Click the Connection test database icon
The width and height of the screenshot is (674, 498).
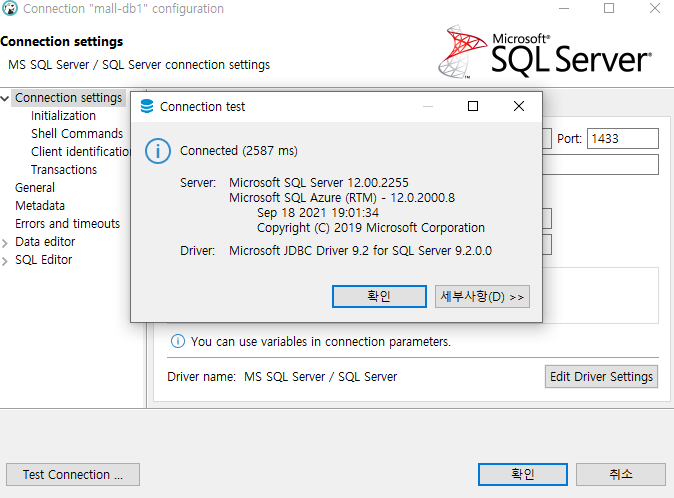[x=147, y=106]
